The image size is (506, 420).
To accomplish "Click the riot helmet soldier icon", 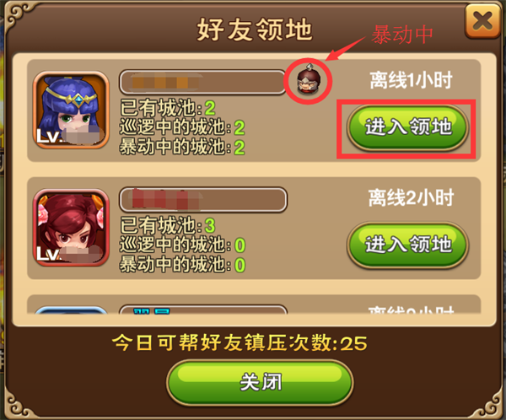I will click(x=309, y=79).
